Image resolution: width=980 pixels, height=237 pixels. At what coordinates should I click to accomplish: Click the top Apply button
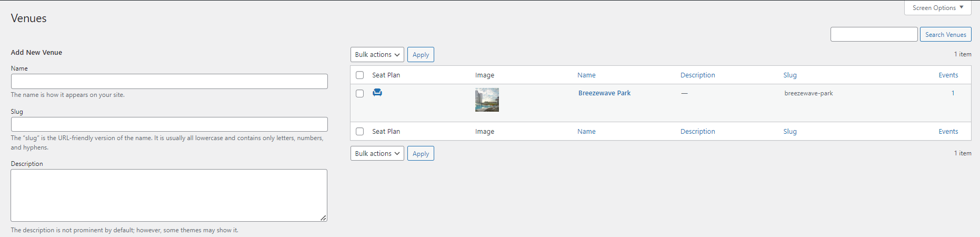coord(421,55)
